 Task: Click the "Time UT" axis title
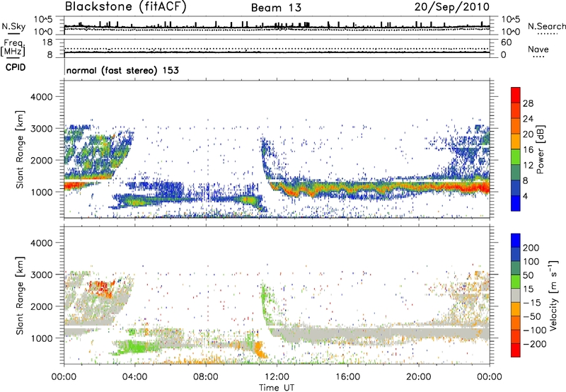coord(277,388)
